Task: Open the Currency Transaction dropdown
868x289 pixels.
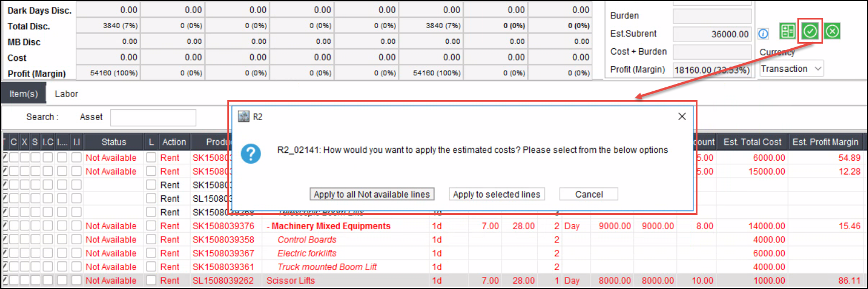Action: tap(792, 68)
